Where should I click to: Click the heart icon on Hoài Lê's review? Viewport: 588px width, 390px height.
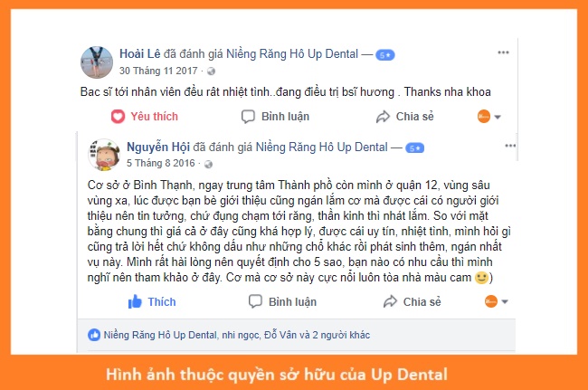[x=118, y=117]
